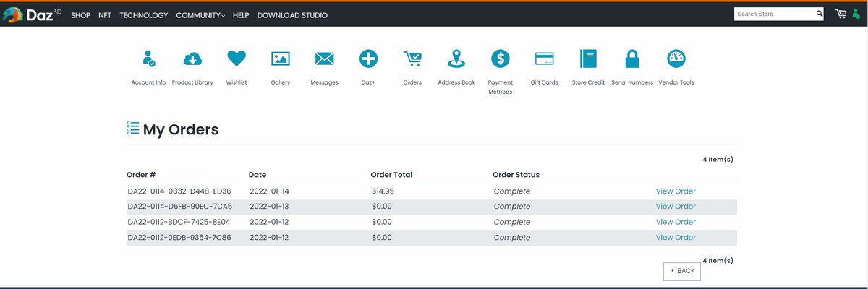Select order number DA22-0114-D6FB-90EC-7CA5 text
The height and width of the screenshot is (289, 868).
point(180,207)
